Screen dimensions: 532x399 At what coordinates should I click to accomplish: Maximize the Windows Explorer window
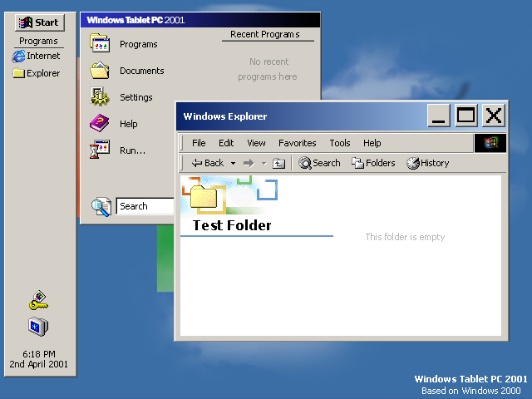click(465, 116)
